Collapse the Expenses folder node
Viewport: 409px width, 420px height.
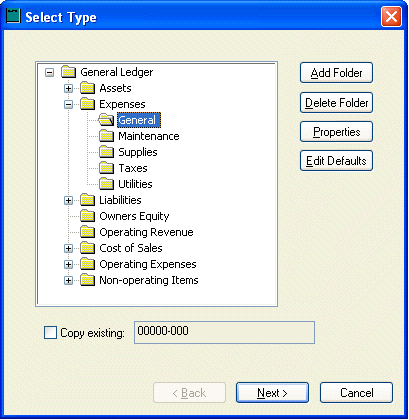tap(68, 104)
